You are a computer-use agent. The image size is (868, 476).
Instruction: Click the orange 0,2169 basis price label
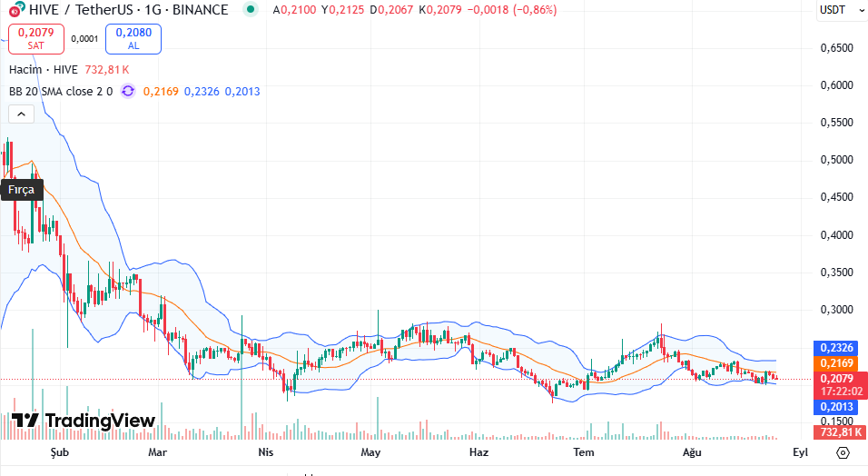coord(836,363)
